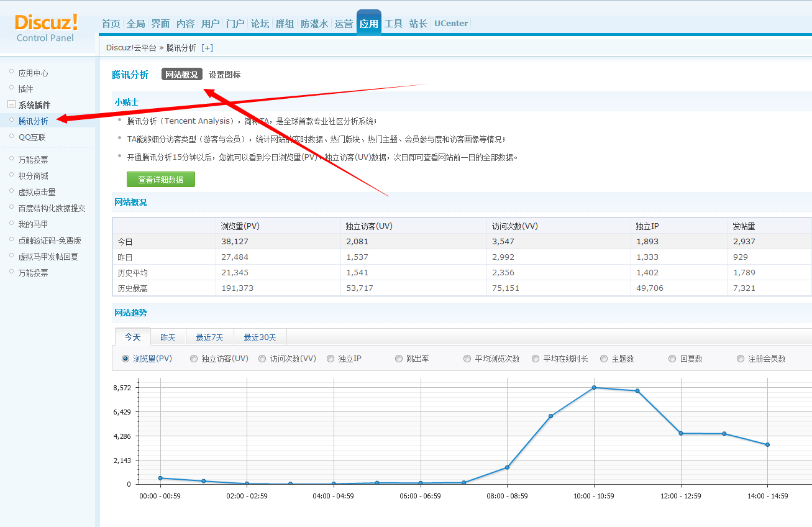Open 点触验证码-免费版 in the sidebar
This screenshot has height=527, width=812.
click(50, 241)
